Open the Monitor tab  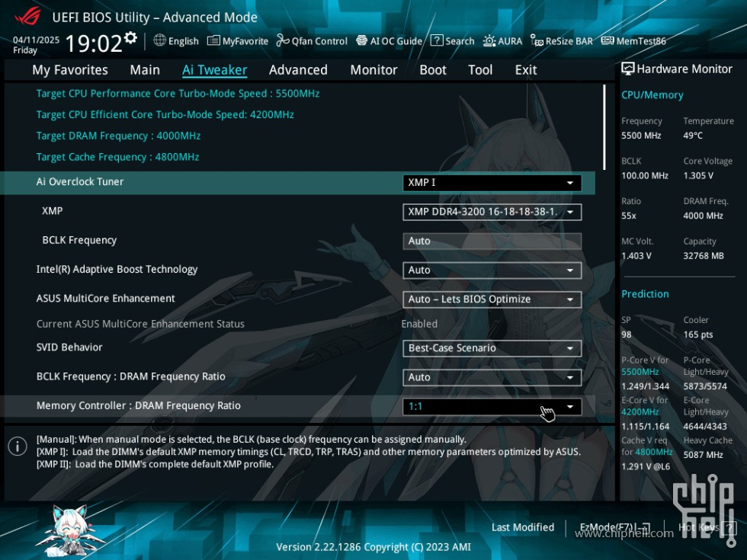pyautogui.click(x=373, y=70)
